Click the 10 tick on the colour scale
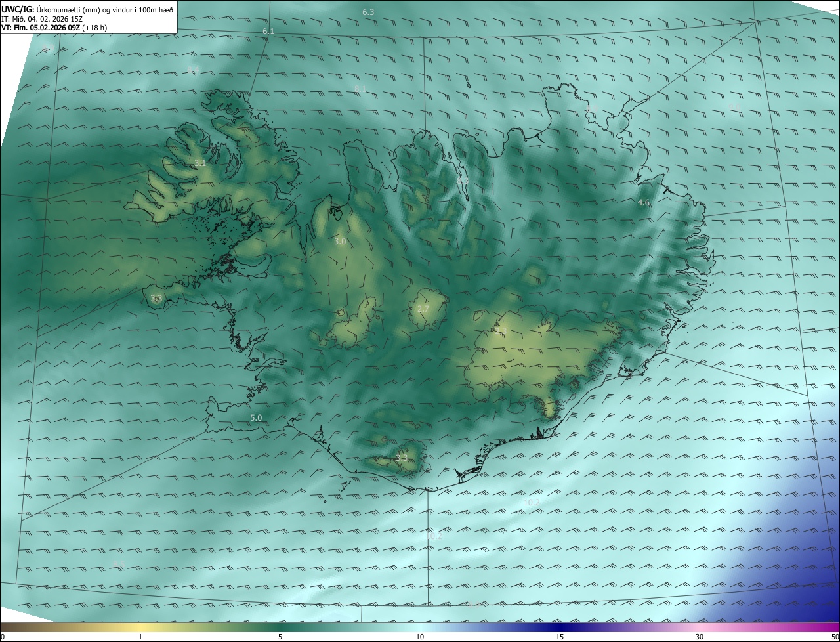Screen dimensions: 840x642 point(420,637)
